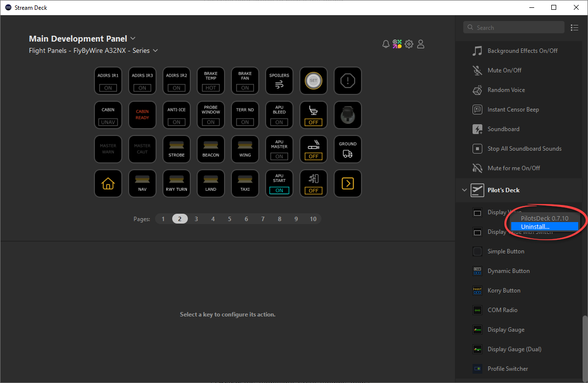Go to page 1
The image size is (588, 383).
point(163,219)
